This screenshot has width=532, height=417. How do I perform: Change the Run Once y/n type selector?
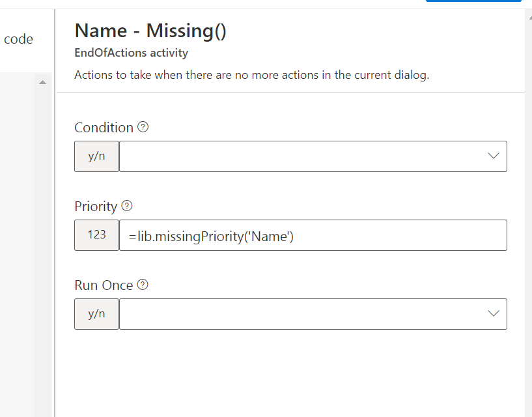point(96,314)
